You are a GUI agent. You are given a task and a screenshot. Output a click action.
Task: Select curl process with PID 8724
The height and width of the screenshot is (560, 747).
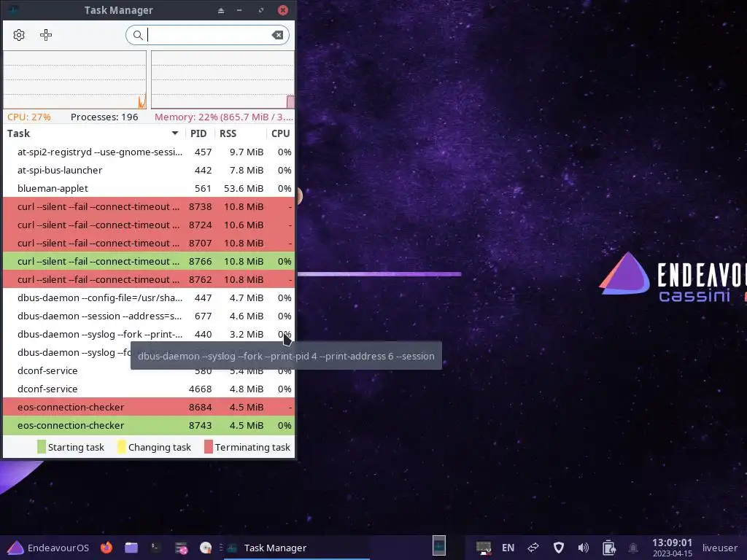(x=149, y=225)
